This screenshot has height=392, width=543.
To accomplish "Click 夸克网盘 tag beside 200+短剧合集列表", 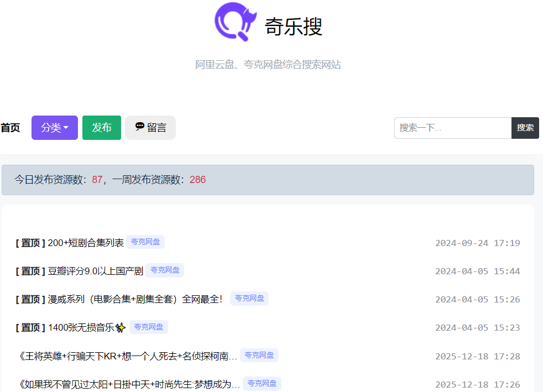I will [x=145, y=242].
